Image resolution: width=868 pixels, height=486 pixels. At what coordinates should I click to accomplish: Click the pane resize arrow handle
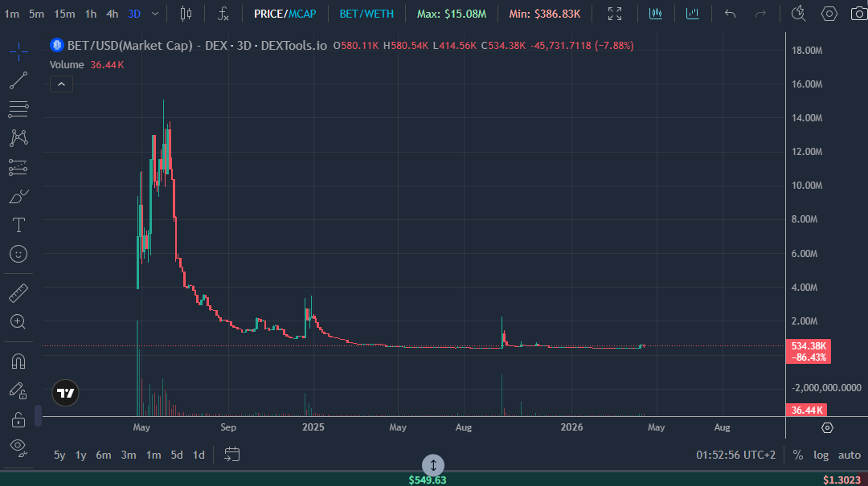click(x=433, y=465)
